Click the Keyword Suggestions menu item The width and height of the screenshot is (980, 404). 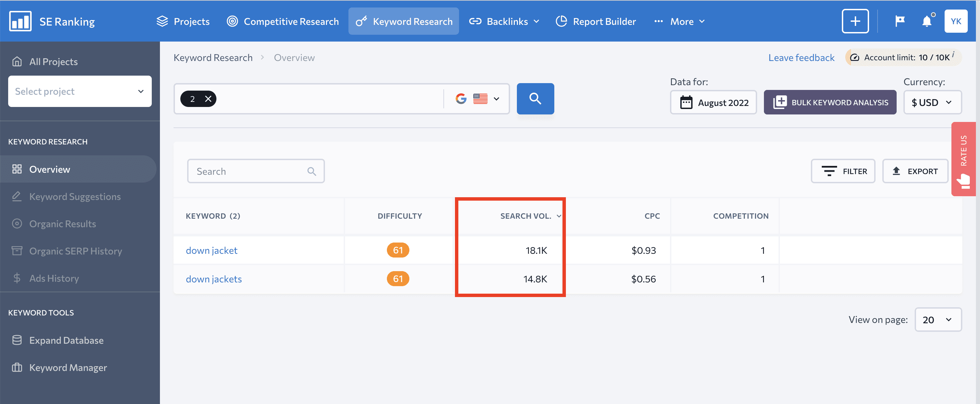click(x=75, y=196)
